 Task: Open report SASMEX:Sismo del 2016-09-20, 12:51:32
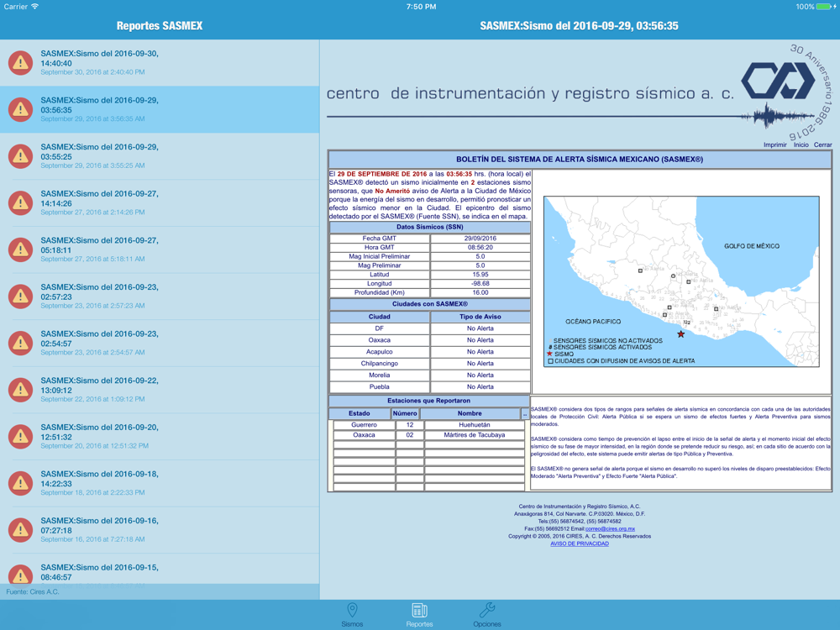[x=160, y=436]
